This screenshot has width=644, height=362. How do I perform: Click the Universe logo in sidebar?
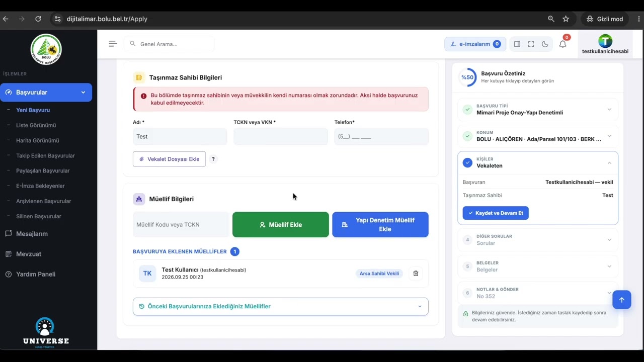pyautogui.click(x=45, y=332)
